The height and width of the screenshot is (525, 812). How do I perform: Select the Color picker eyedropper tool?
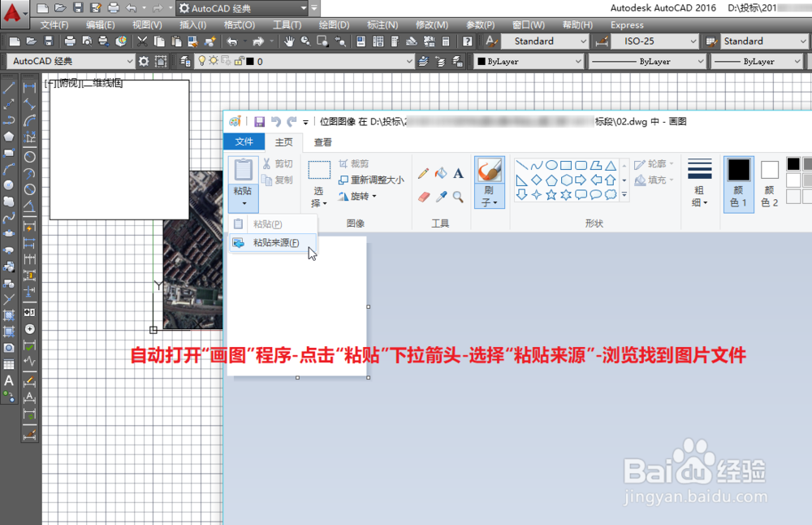[x=441, y=197]
